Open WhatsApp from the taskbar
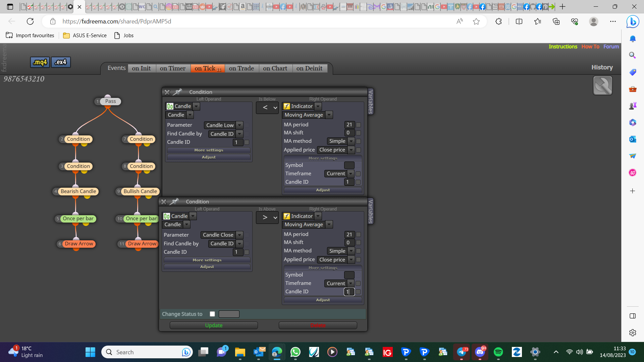This screenshot has width=644, height=362. (295, 352)
